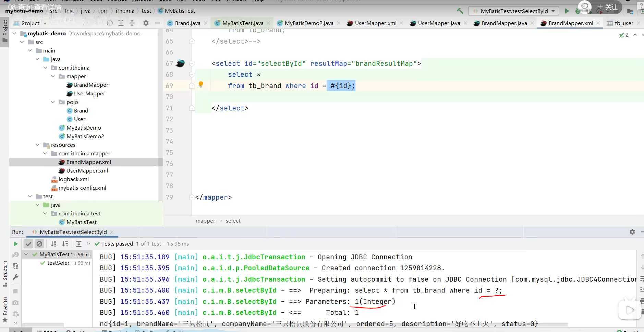
Task: Switch to the UserMapper.java editor tab
Action: 439,23
